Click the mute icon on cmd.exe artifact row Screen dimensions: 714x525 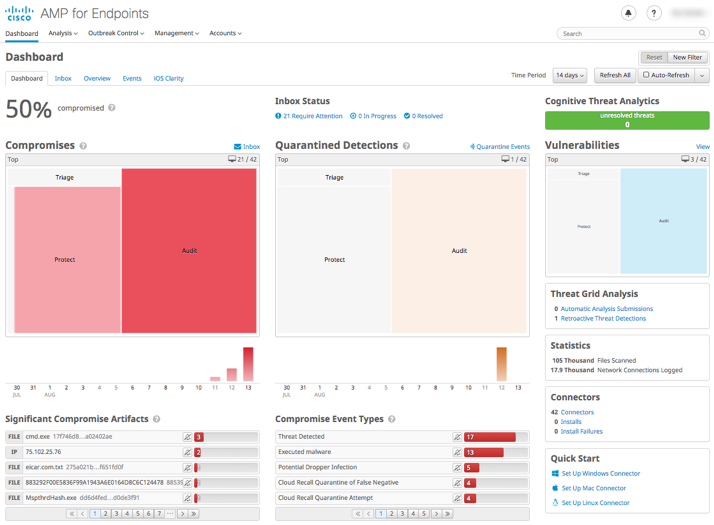point(187,437)
